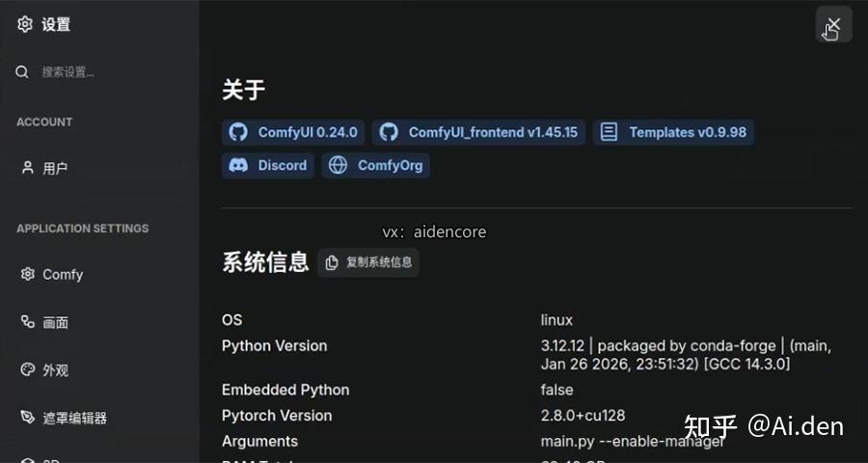The image size is (868, 463).
Task: Open the ComfyUI 0.24.0 GitHub link
Action: [x=293, y=132]
